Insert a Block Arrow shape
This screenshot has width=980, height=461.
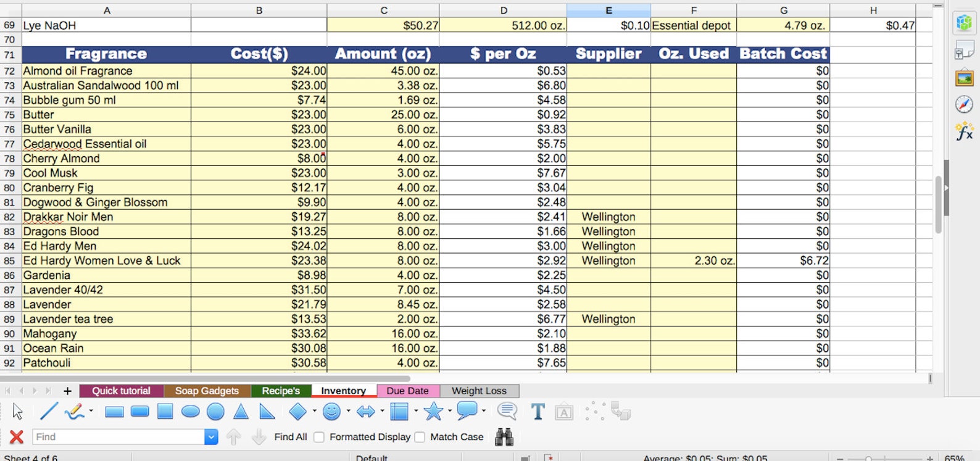[x=365, y=412]
